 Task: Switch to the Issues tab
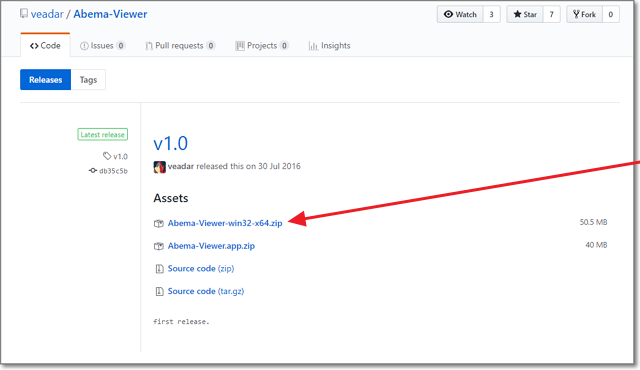click(x=102, y=46)
